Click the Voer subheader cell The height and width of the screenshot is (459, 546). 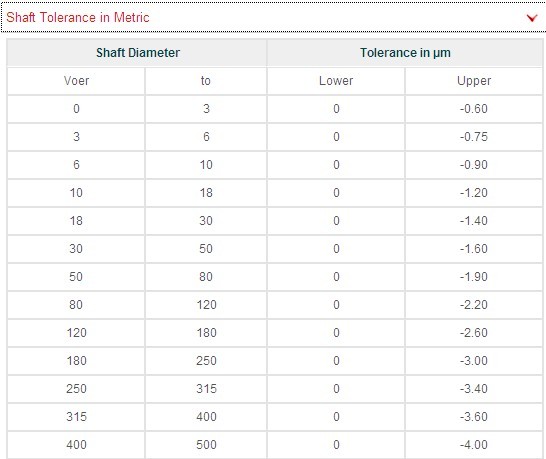[76, 81]
